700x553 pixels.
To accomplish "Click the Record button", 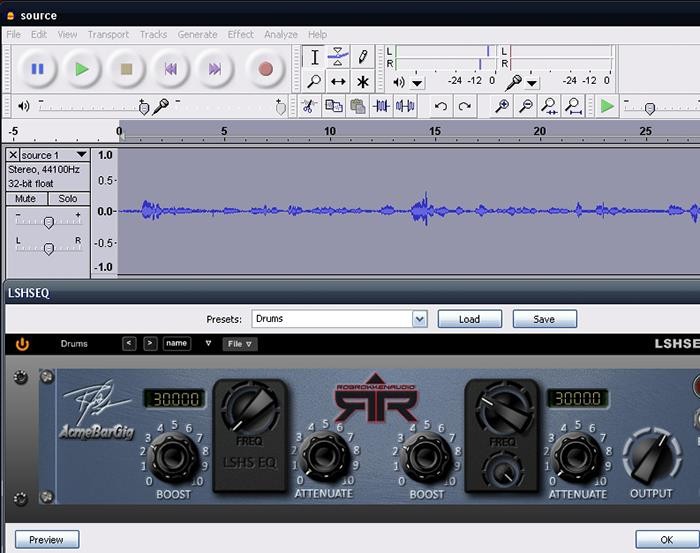I will (265, 69).
